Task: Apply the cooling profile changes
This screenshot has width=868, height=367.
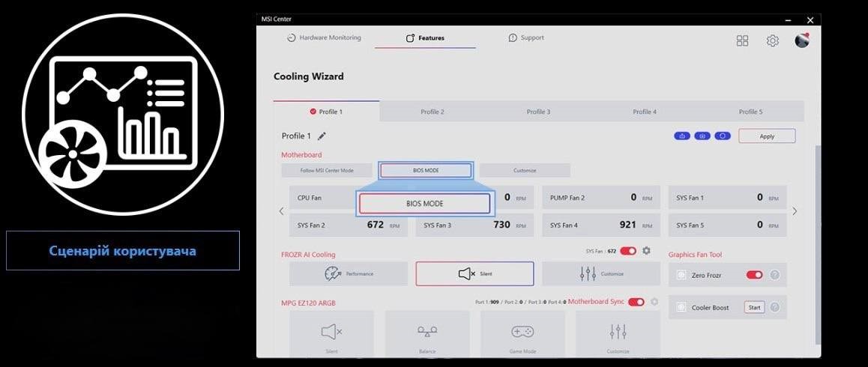Action: [767, 136]
